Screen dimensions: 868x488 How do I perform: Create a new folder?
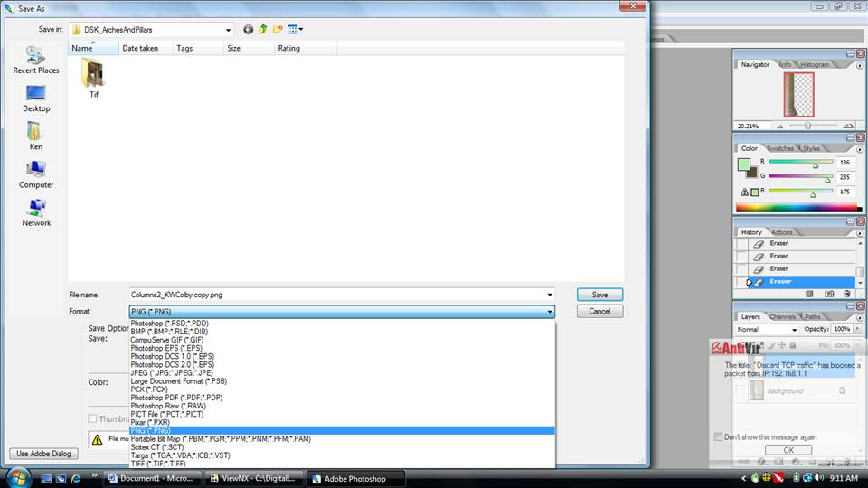click(278, 29)
